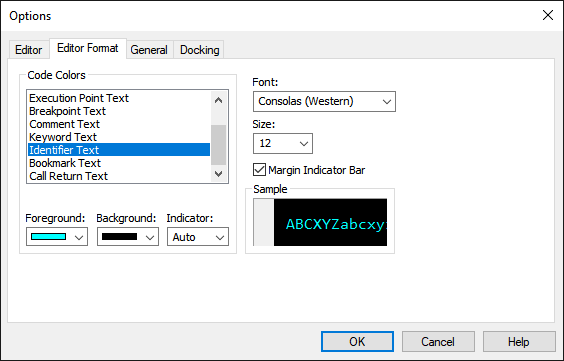564x361 pixels.
Task: Confirm with the OK button
Action: coord(357,341)
